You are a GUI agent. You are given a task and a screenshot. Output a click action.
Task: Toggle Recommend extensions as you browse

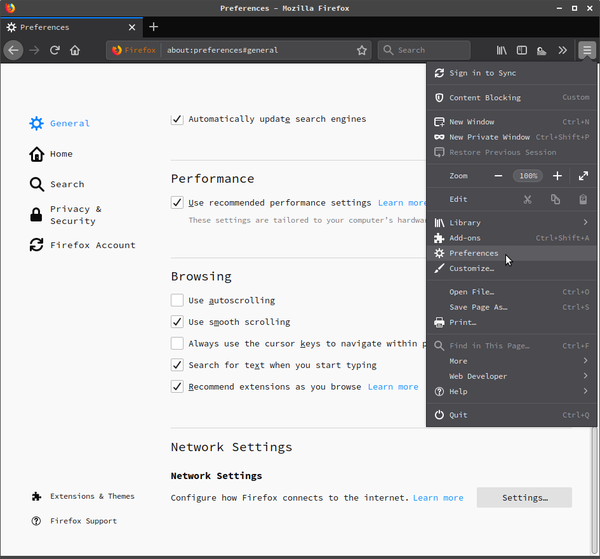(177, 386)
